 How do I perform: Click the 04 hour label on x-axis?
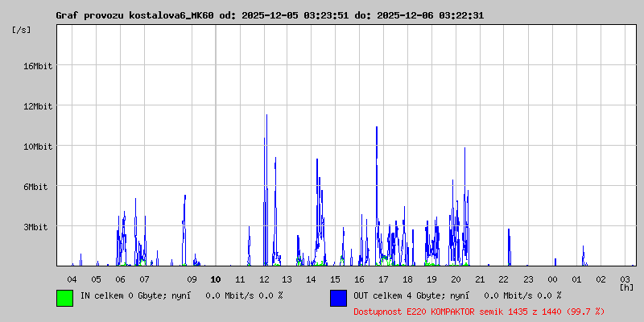pos(72,279)
